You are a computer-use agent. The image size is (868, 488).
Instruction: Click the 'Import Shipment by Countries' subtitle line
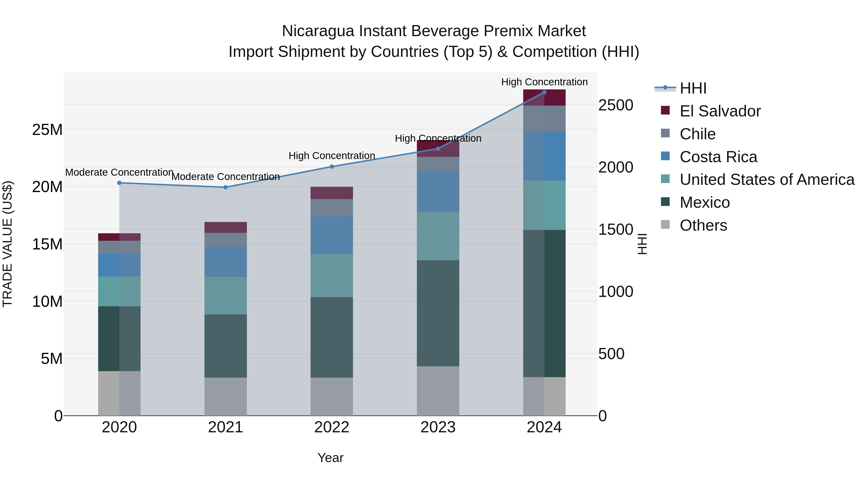[x=434, y=52]
